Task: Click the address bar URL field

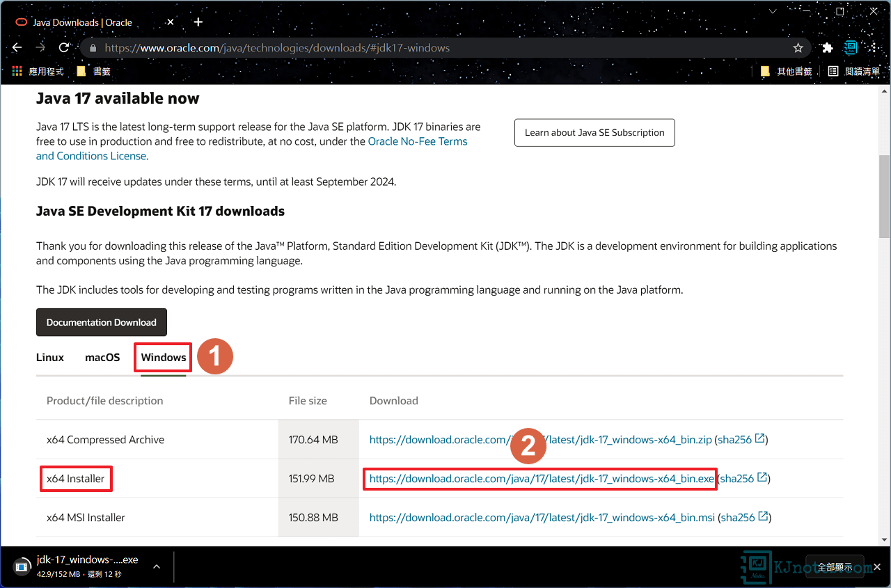Action: (x=445, y=48)
